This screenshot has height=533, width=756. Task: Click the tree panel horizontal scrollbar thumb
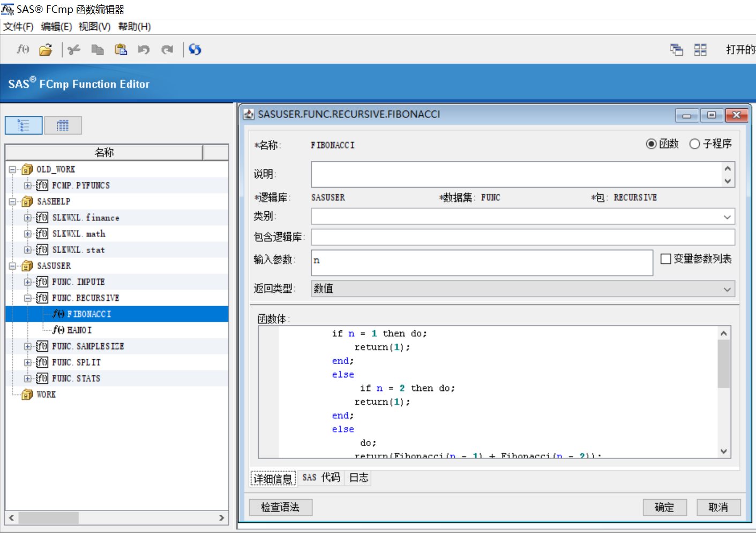49,518
